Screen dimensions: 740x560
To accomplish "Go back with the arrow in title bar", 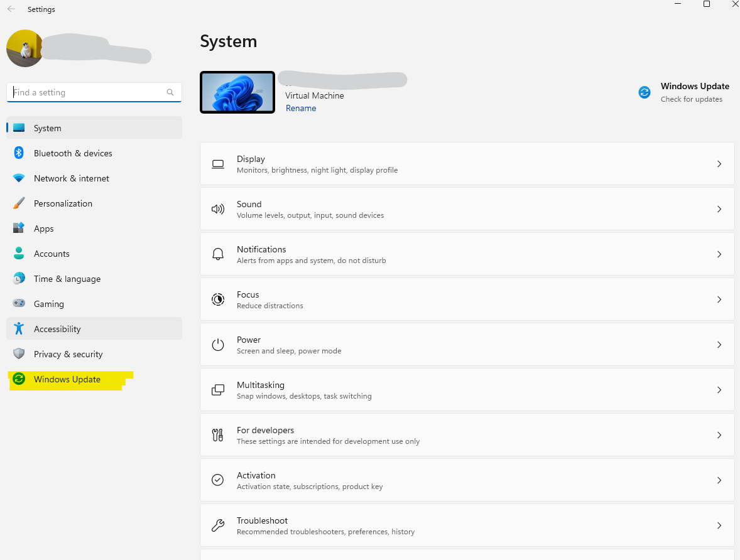I will pyautogui.click(x=11, y=9).
